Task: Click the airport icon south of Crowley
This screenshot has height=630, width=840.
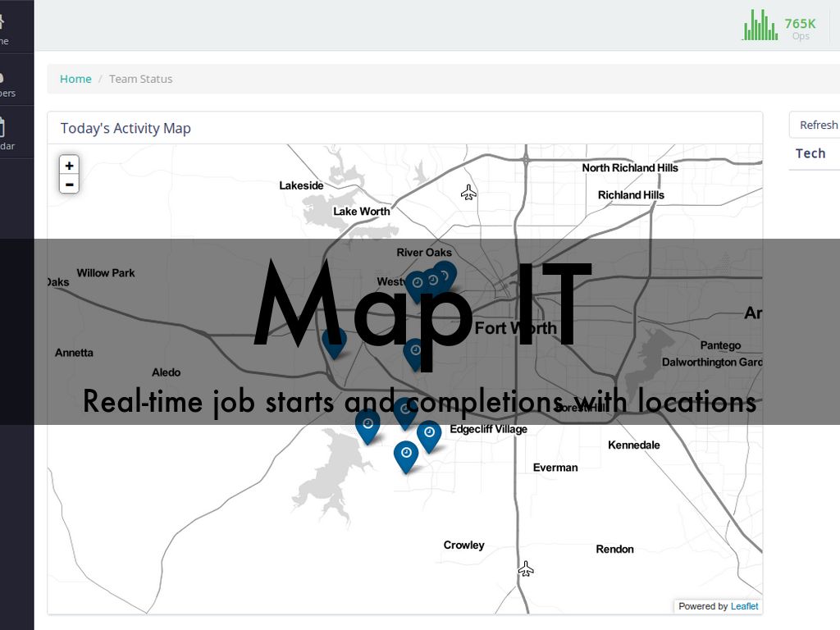Action: click(x=527, y=568)
